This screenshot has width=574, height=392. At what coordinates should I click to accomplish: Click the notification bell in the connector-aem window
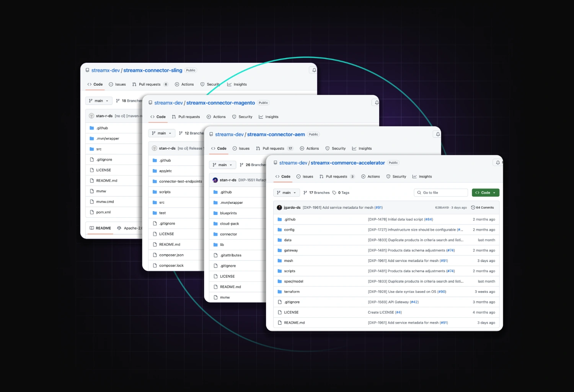point(438,134)
